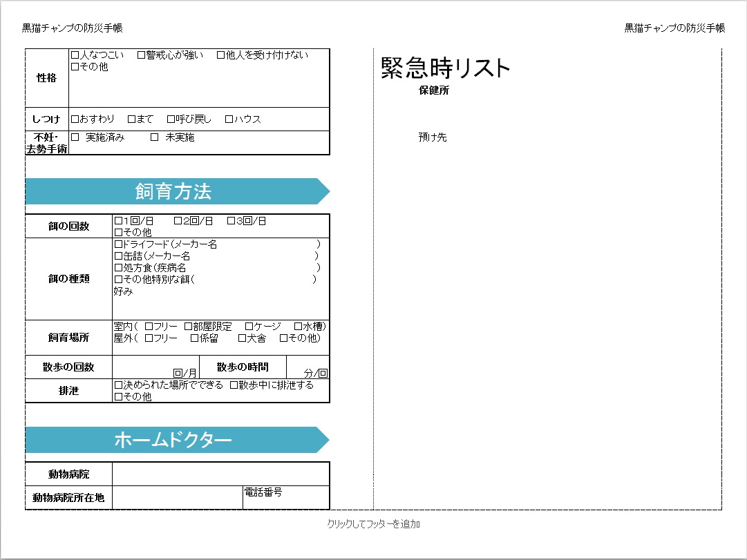Check the 2回/日 feeding option

(x=178, y=221)
